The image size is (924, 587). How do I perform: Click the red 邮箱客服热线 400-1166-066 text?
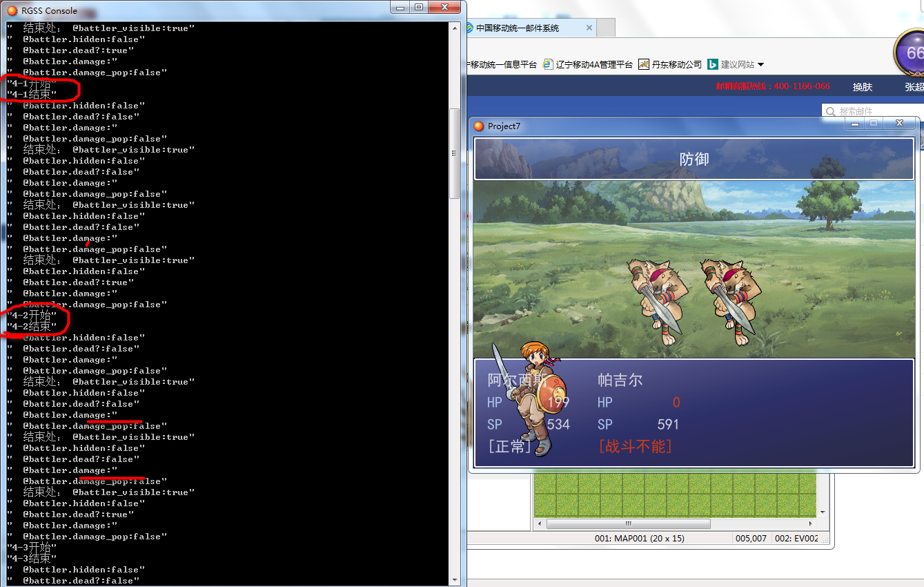tap(773, 86)
